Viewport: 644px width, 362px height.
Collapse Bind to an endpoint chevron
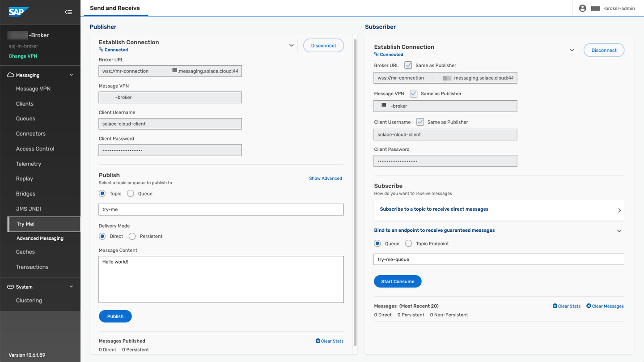pyautogui.click(x=619, y=231)
